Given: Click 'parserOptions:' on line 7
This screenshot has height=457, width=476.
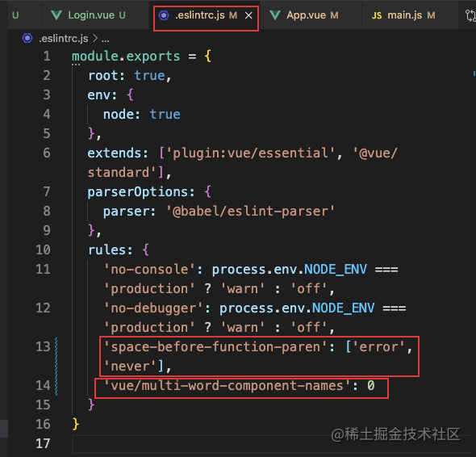Looking at the screenshot, I should coord(141,192).
